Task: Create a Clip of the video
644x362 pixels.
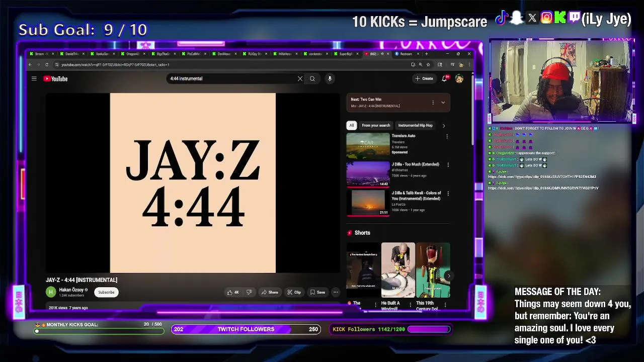Action: coord(294,292)
